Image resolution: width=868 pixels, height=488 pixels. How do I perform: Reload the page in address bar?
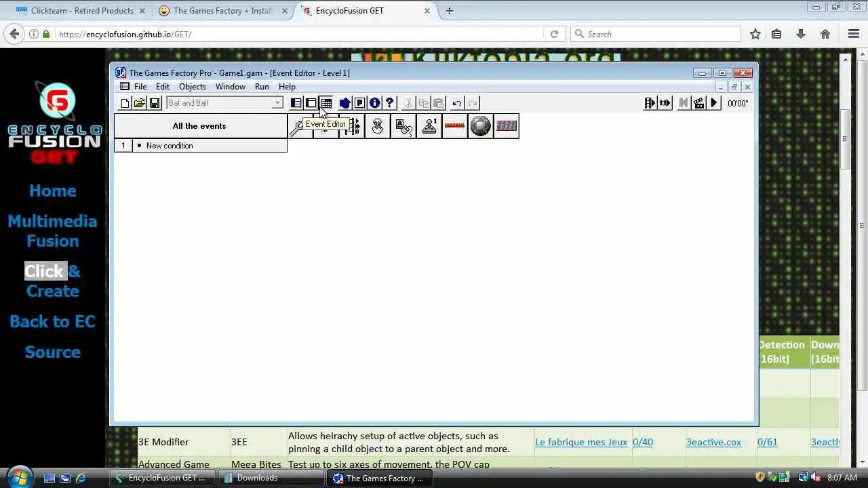[554, 34]
